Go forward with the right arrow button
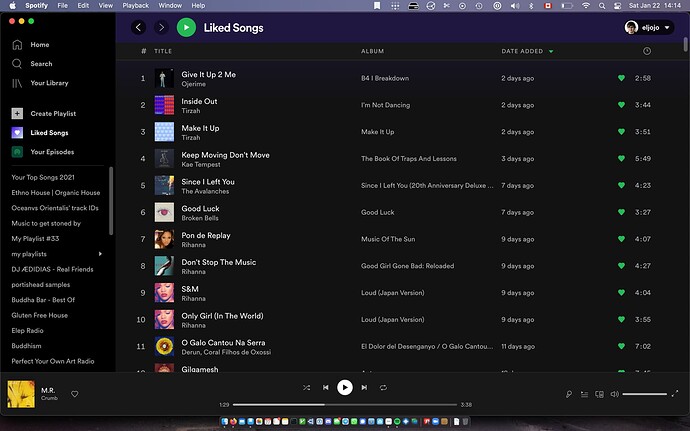This screenshot has height=431, width=690. pos(161,28)
